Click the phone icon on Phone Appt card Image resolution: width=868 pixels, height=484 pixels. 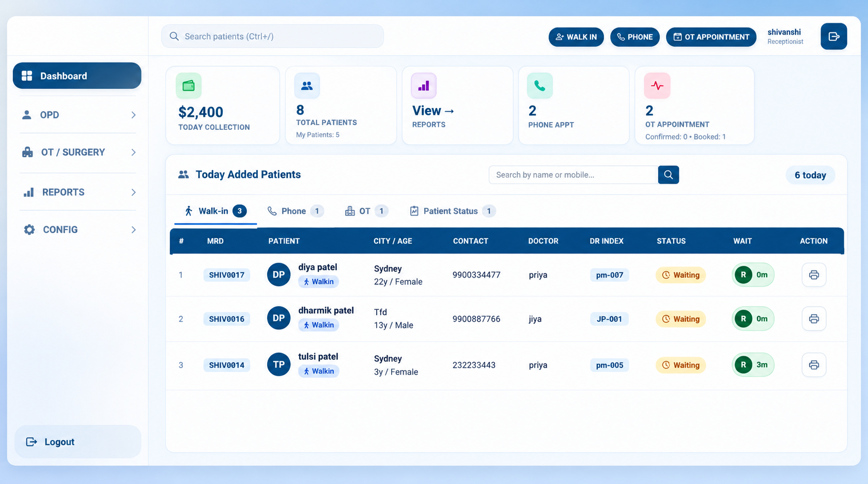pos(540,85)
